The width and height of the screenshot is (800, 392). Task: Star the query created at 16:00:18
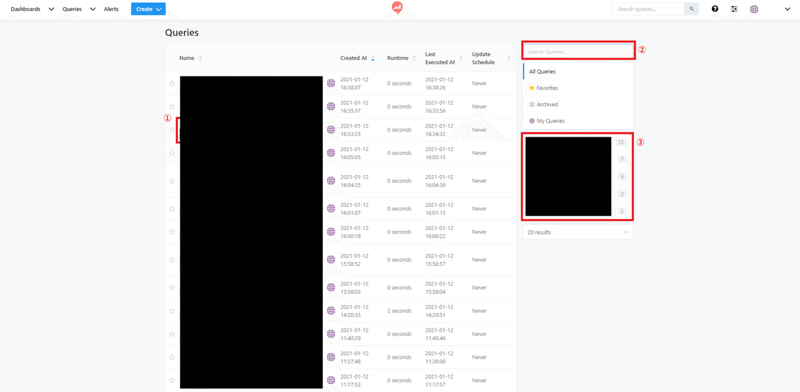point(172,232)
